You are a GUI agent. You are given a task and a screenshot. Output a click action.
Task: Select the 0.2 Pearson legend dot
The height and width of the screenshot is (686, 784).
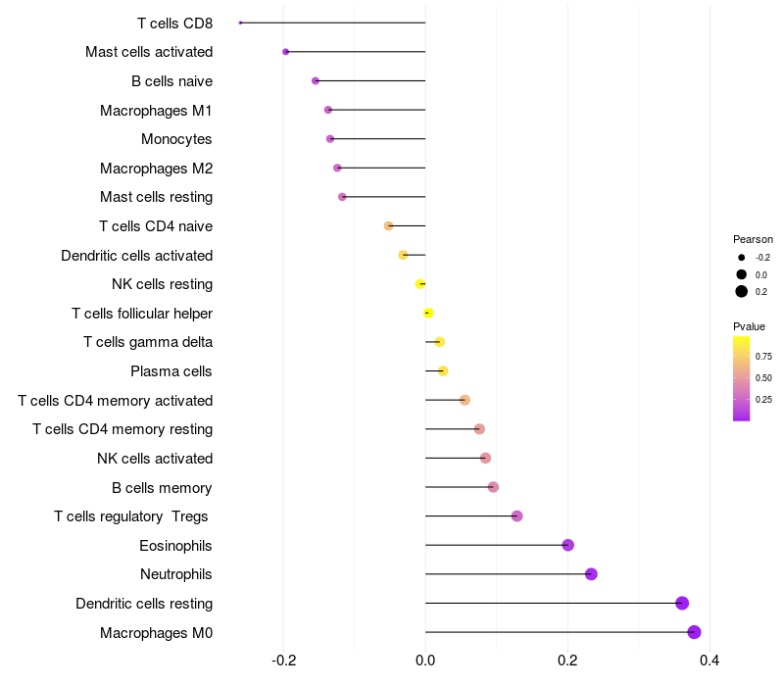click(742, 291)
